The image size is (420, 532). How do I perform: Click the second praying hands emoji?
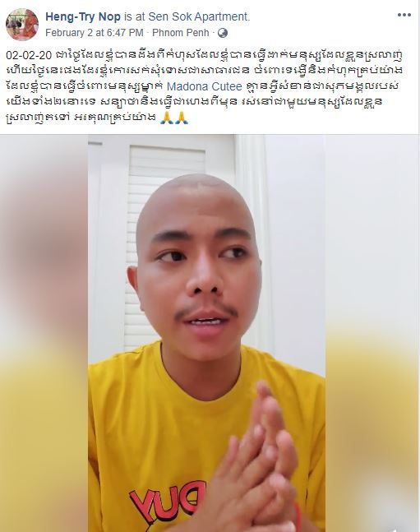pos(181,118)
